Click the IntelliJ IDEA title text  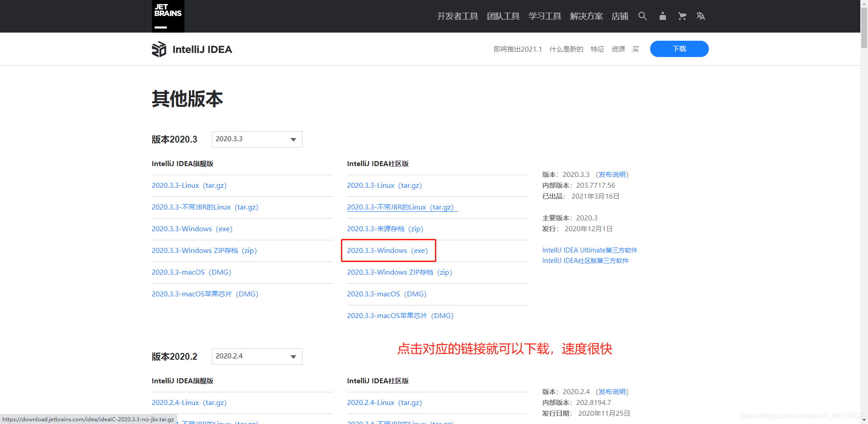(x=202, y=49)
